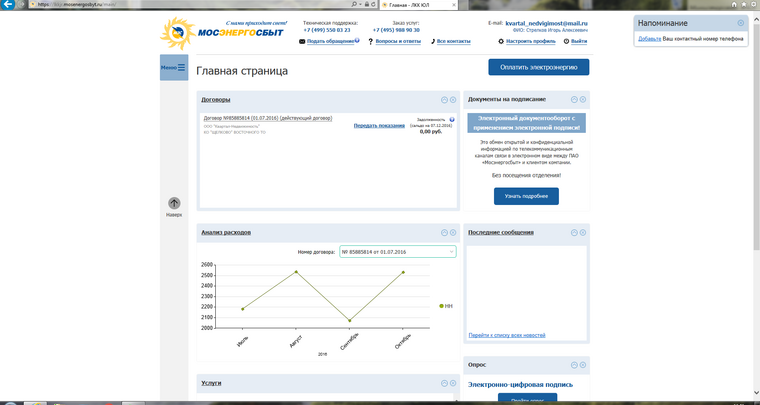Click the Электронно-цифровая подпись survey title
Screen dimensions: 760x405
pyautogui.click(x=521, y=385)
